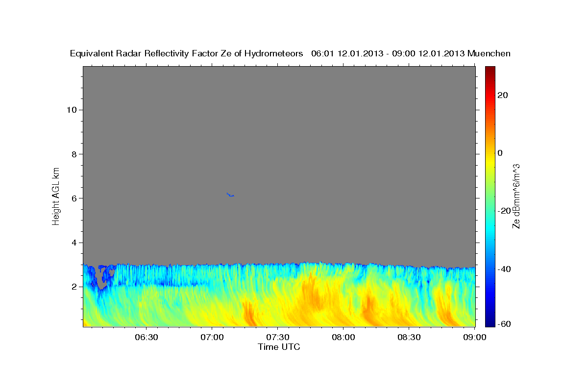
Task: Click the colorbar value label -60
Action: pos(504,324)
